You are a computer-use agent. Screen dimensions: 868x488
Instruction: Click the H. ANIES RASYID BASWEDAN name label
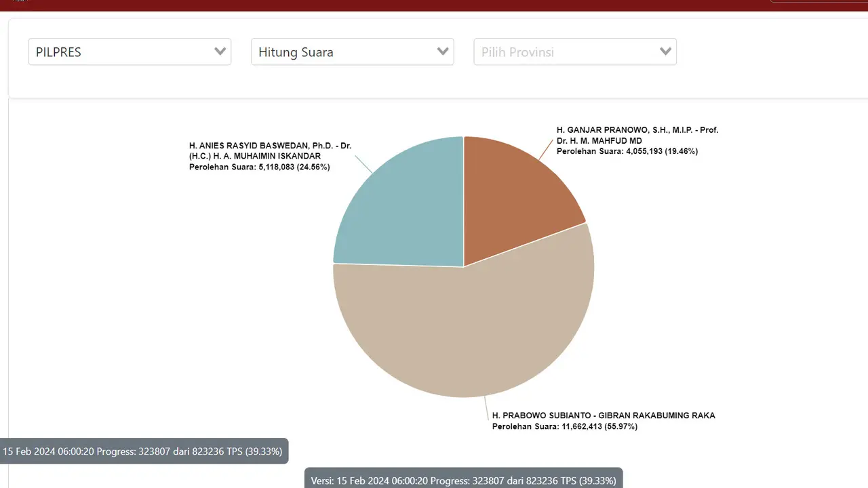click(270, 150)
